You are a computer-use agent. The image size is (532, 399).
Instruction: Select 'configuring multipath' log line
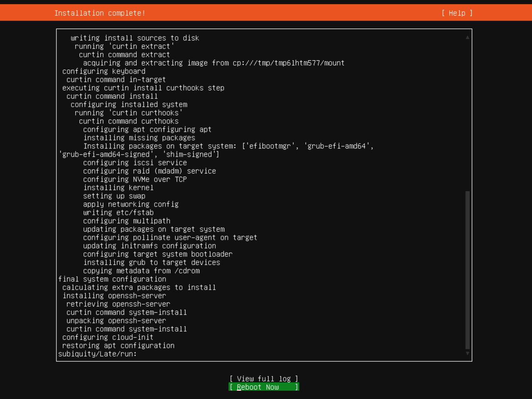[x=127, y=221]
